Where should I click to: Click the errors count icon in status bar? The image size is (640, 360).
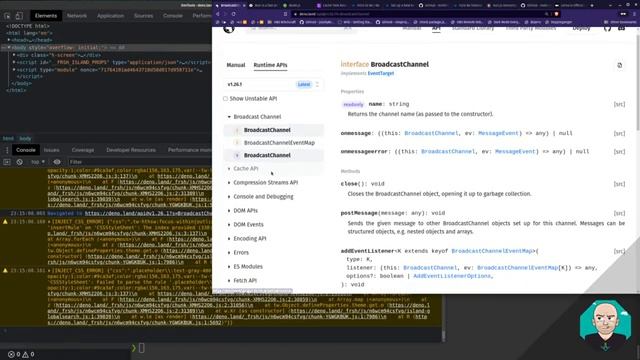click(11, 354)
